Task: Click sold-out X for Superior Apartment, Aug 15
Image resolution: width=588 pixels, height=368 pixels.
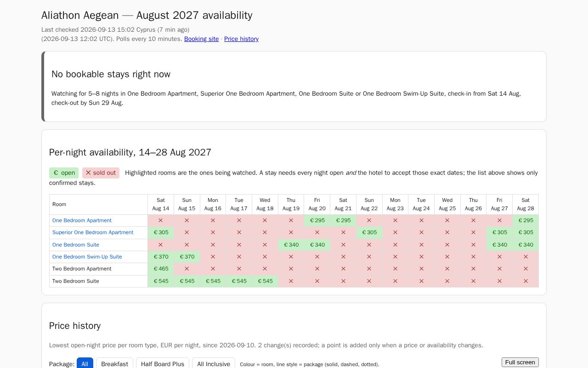Action: point(187,232)
